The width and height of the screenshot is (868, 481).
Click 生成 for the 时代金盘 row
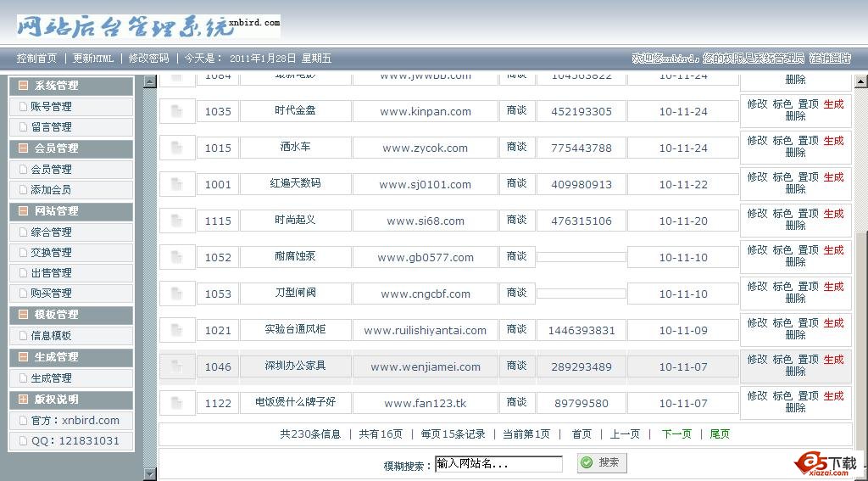pyautogui.click(x=833, y=104)
